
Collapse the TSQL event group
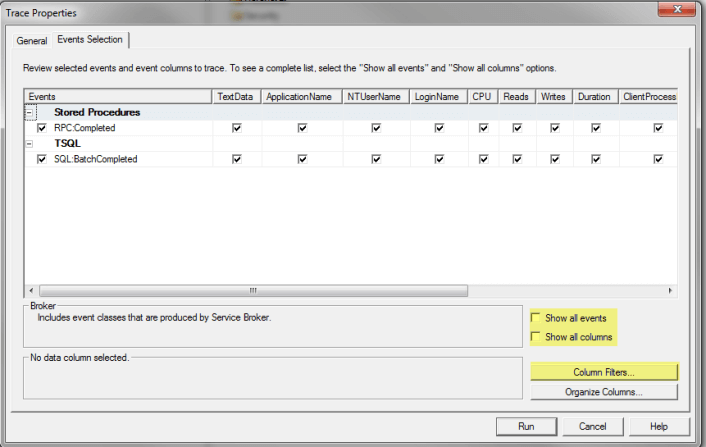click(29, 144)
